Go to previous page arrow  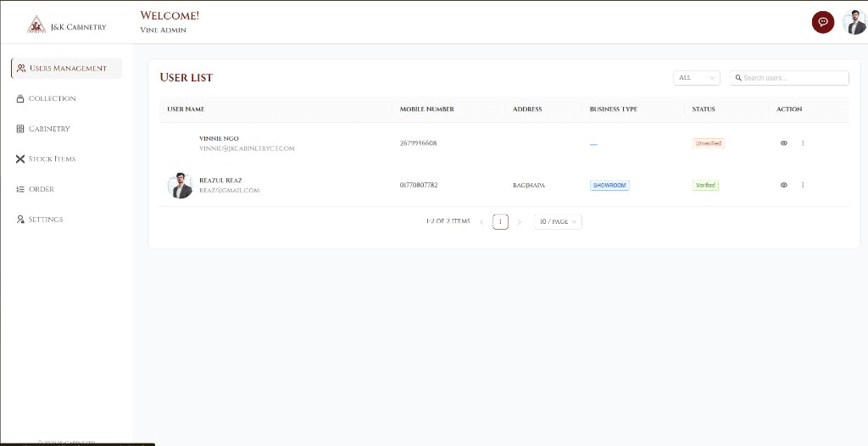tap(481, 222)
